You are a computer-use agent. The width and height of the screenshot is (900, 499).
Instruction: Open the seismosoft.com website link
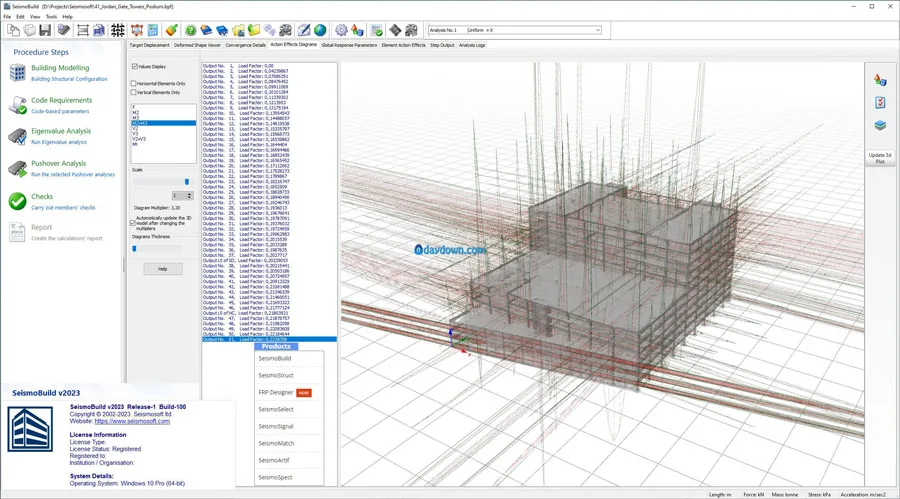tap(132, 421)
